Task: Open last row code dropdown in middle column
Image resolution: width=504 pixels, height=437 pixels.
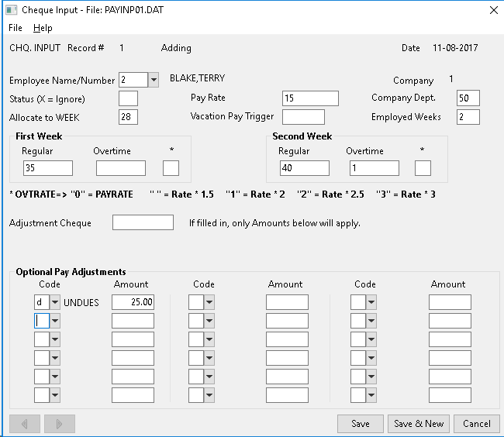Action: click(209, 395)
